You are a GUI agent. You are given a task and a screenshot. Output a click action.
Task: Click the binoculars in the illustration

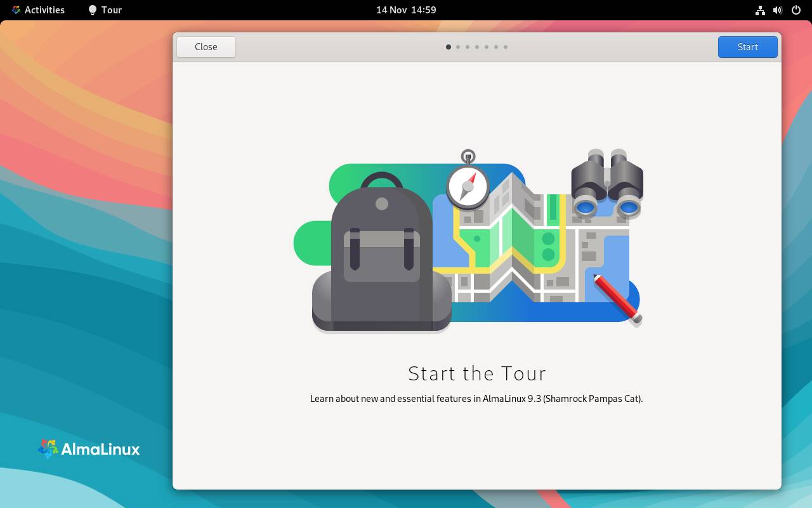pyautogui.click(x=607, y=184)
